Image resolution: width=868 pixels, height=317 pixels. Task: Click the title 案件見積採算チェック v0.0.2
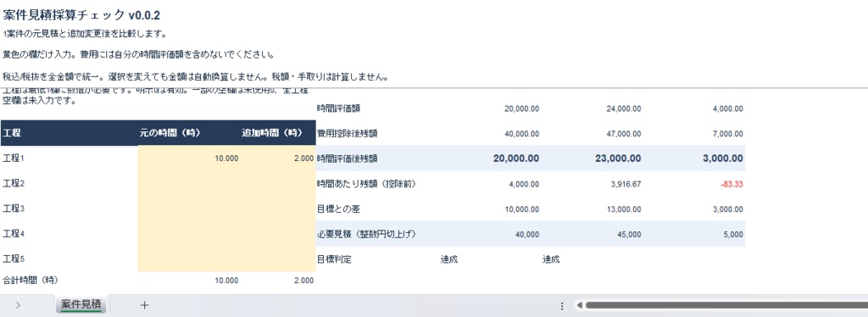click(81, 15)
